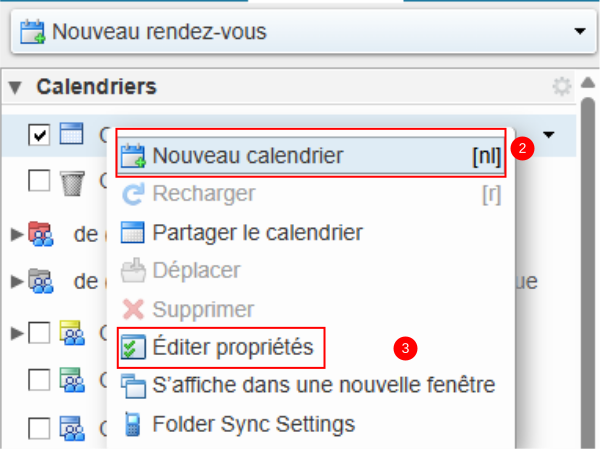This screenshot has width=600, height=449.
Task: Tick the trash calendar checkbox
Action: click(x=39, y=182)
